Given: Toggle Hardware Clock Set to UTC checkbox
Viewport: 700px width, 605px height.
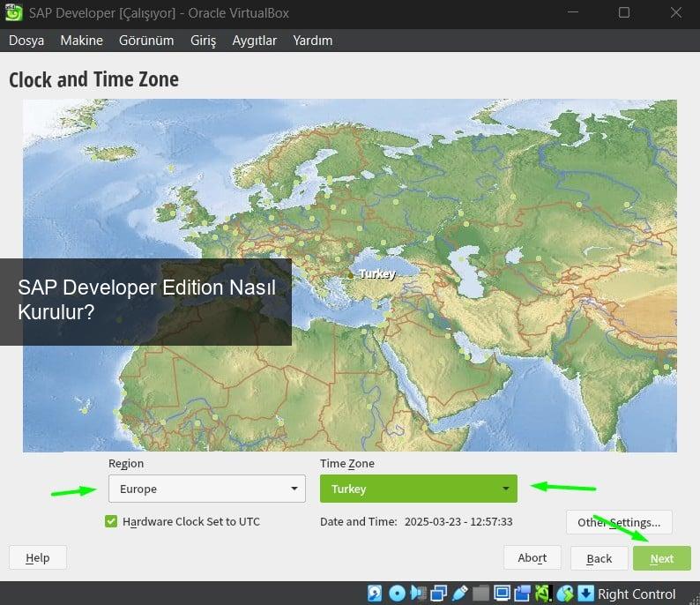Looking at the screenshot, I should pos(111,521).
